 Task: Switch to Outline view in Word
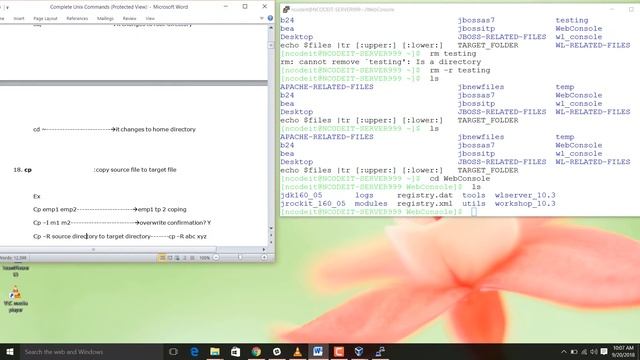click(x=184, y=258)
